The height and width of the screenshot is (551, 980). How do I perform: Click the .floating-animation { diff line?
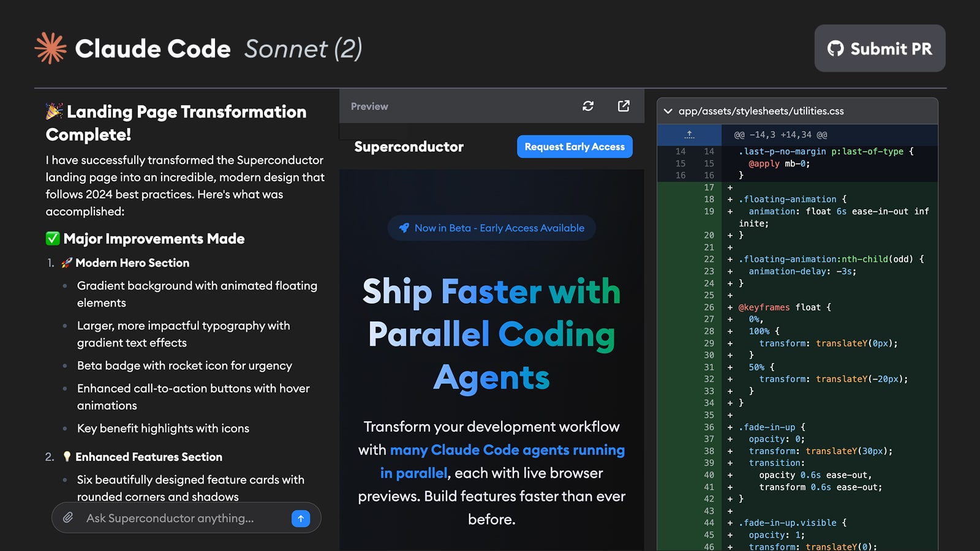pos(793,199)
